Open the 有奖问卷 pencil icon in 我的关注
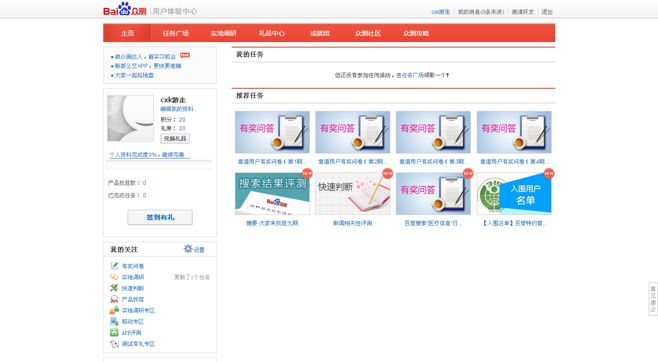 point(114,266)
